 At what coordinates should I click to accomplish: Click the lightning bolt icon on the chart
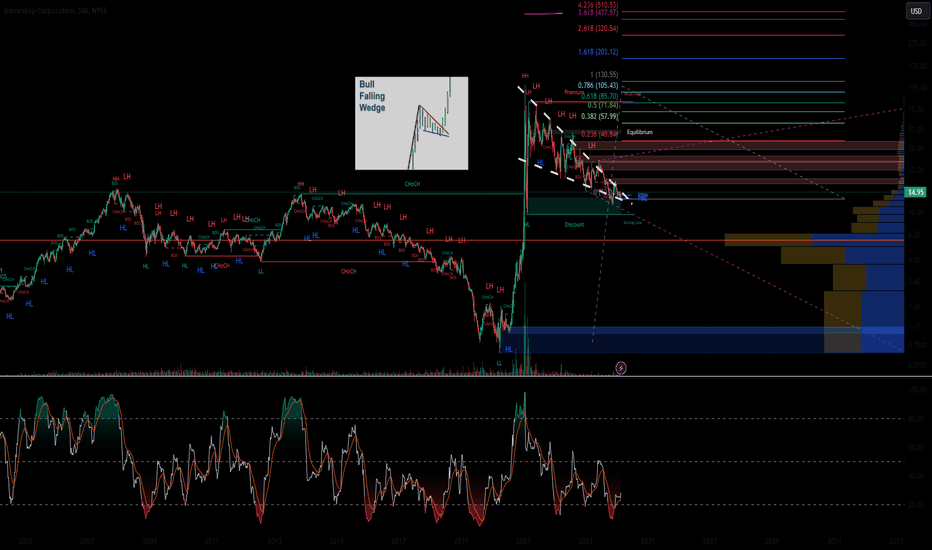(x=621, y=368)
